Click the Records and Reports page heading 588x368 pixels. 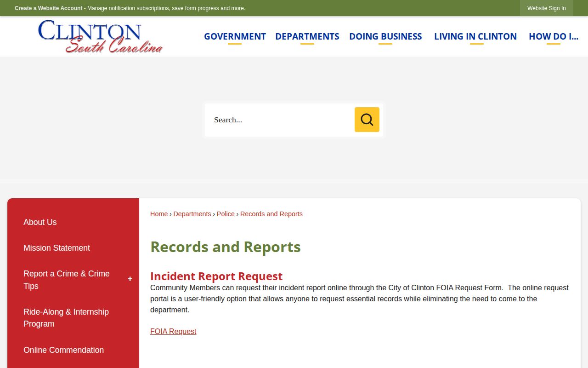[x=226, y=247]
